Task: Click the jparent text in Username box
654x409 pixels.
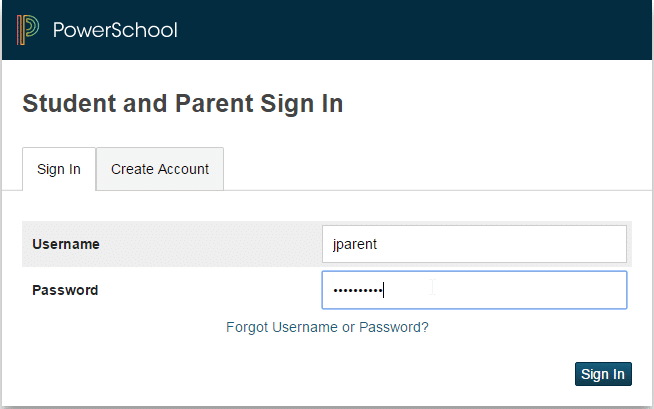Action: [355, 244]
